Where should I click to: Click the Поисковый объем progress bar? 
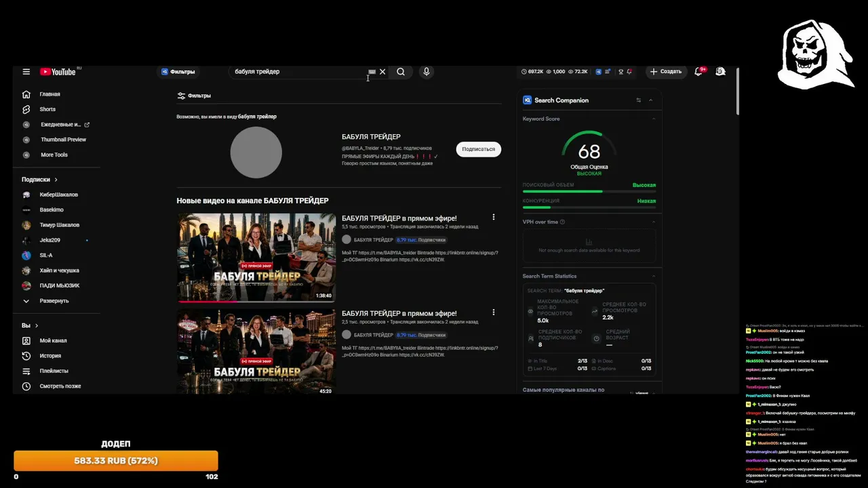click(x=589, y=192)
